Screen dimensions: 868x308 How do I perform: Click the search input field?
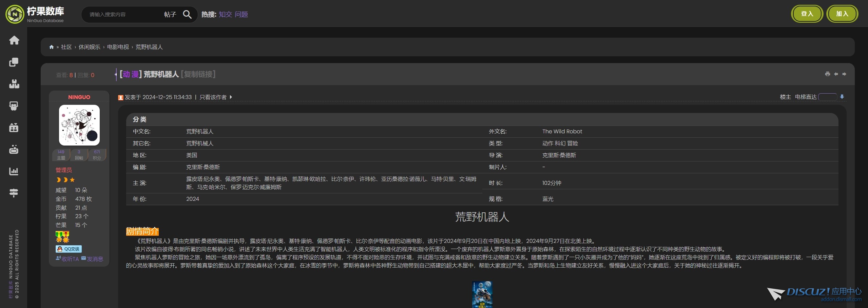tap(122, 15)
